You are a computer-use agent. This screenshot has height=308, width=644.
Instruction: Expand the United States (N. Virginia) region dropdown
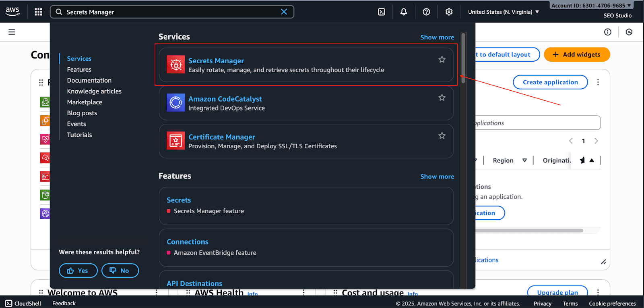coord(504,12)
